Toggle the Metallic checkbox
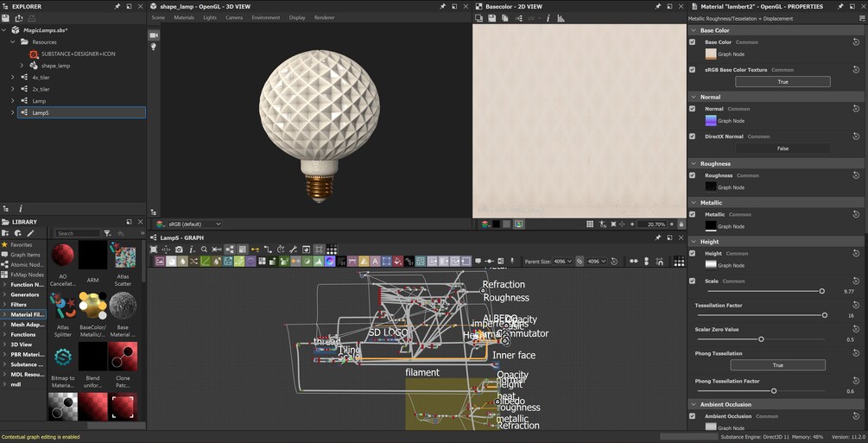868x443 pixels. pos(692,214)
